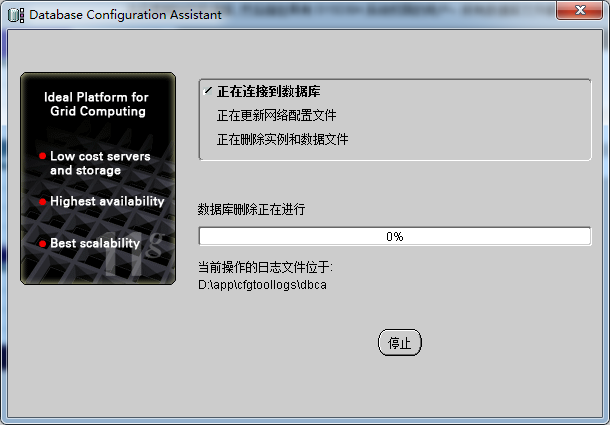Click the Low cost servers and storage text
The width and height of the screenshot is (610, 425).
[100, 163]
